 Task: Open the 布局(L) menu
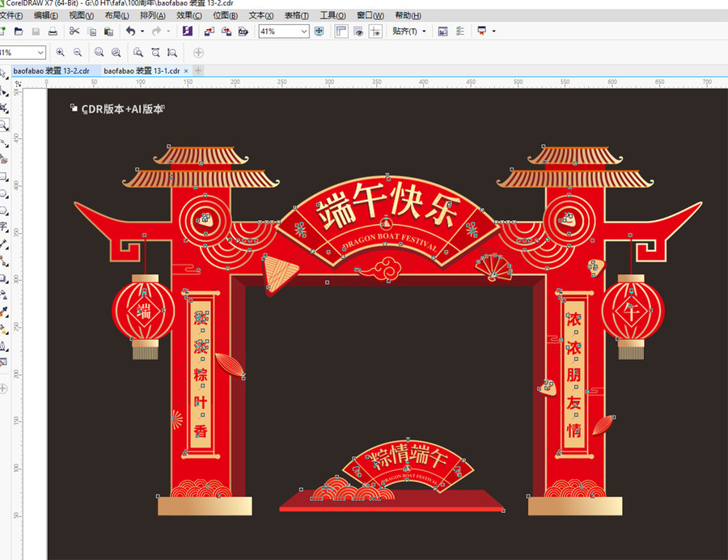point(116,15)
